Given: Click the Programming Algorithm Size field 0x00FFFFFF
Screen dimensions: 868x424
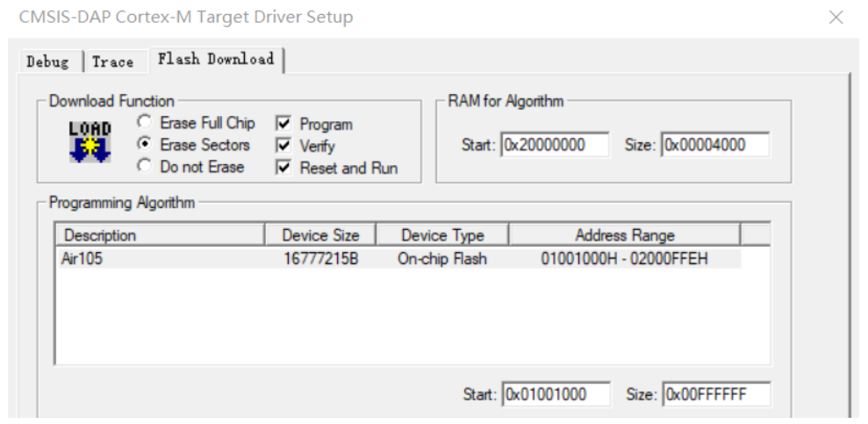Looking at the screenshot, I should click(716, 395).
